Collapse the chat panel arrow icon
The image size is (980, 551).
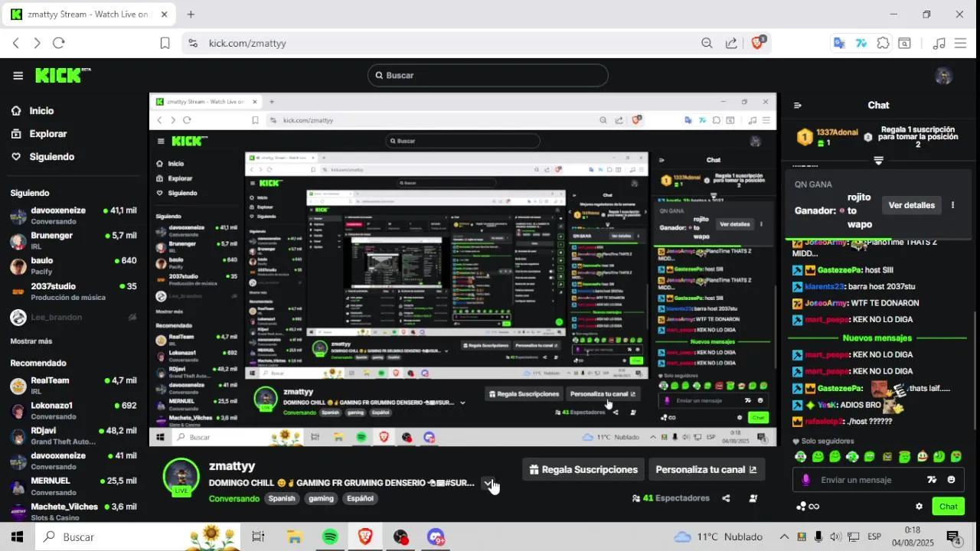797,106
